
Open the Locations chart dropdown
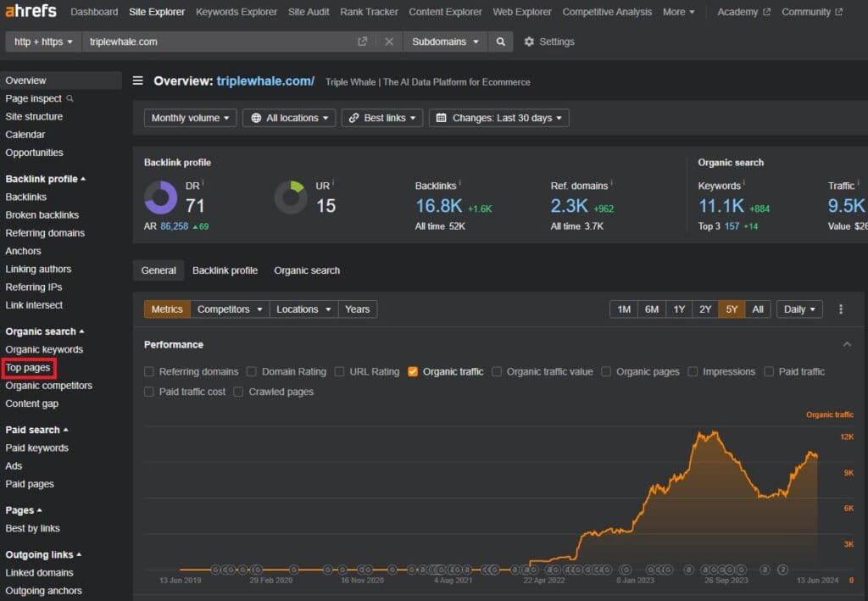coord(303,309)
